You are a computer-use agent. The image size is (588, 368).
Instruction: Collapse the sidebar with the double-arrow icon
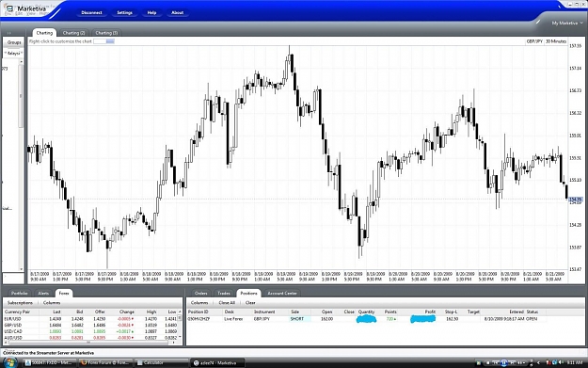[x=9, y=33]
